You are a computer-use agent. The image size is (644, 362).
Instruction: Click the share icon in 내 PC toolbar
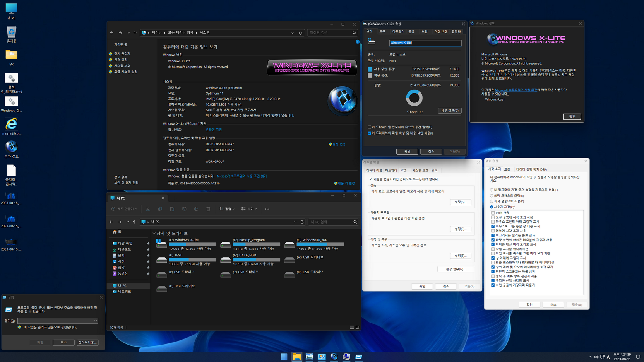pyautogui.click(x=196, y=209)
